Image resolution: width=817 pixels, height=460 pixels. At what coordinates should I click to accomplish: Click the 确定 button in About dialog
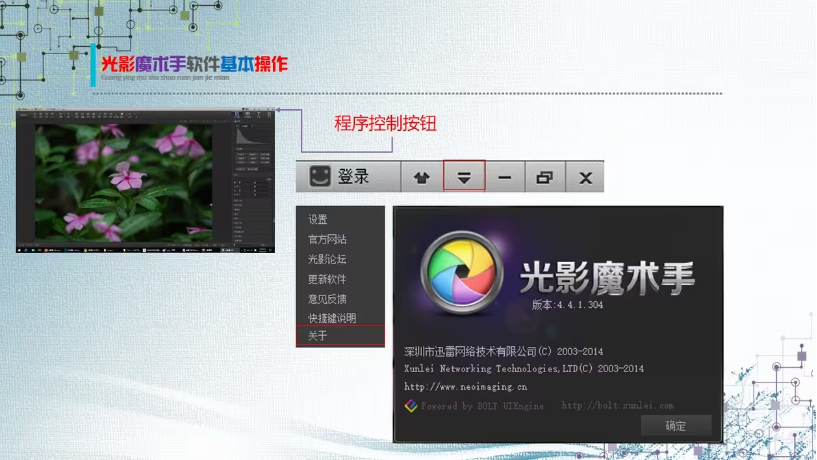coord(676,426)
